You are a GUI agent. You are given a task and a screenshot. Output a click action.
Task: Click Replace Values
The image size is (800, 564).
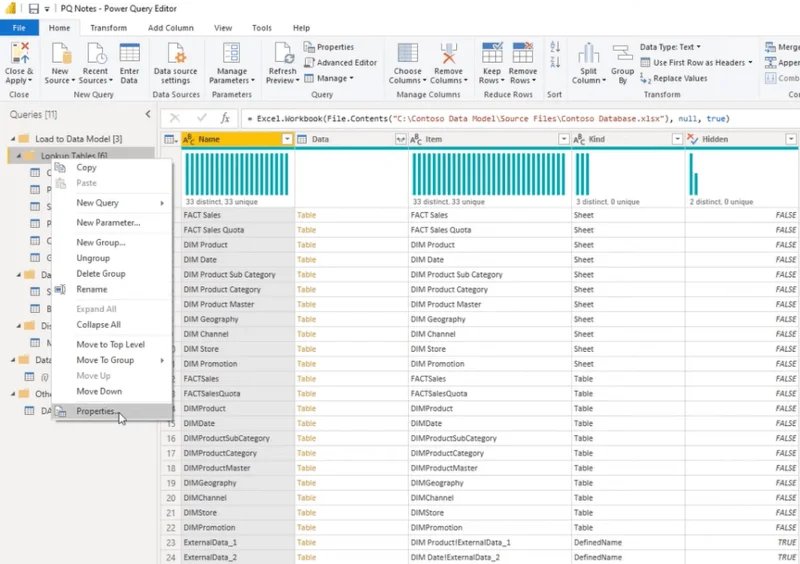coord(674,78)
